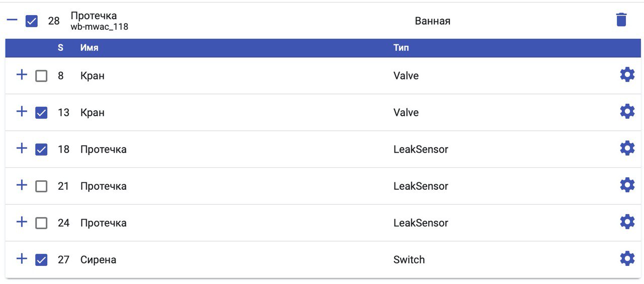Open settings gear for Протечка row 18
Screen dimensions: 644x284
click(x=627, y=148)
